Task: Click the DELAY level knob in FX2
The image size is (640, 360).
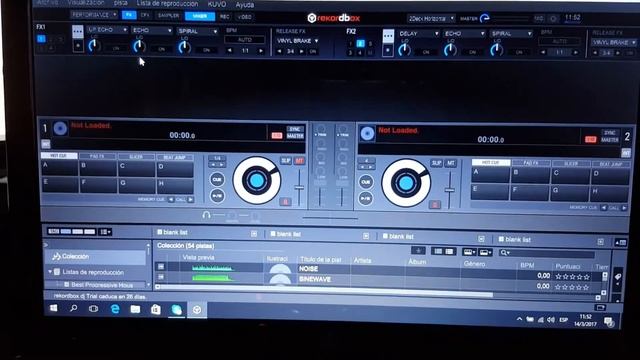Action: point(404,49)
